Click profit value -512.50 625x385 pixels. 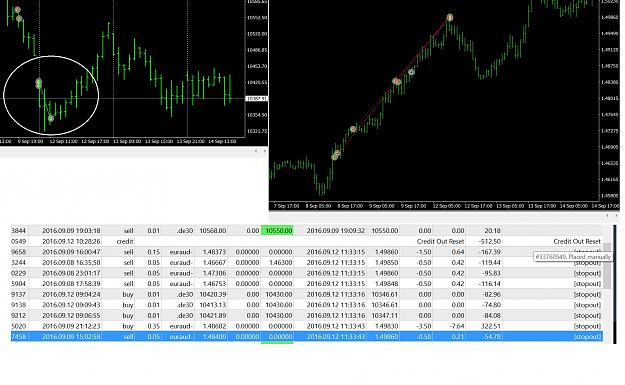(490, 241)
